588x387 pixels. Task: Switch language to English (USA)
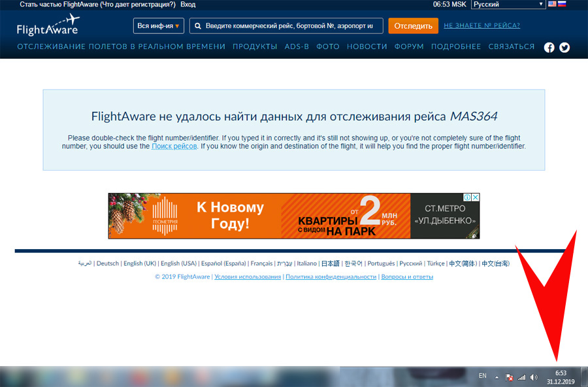coord(178,263)
